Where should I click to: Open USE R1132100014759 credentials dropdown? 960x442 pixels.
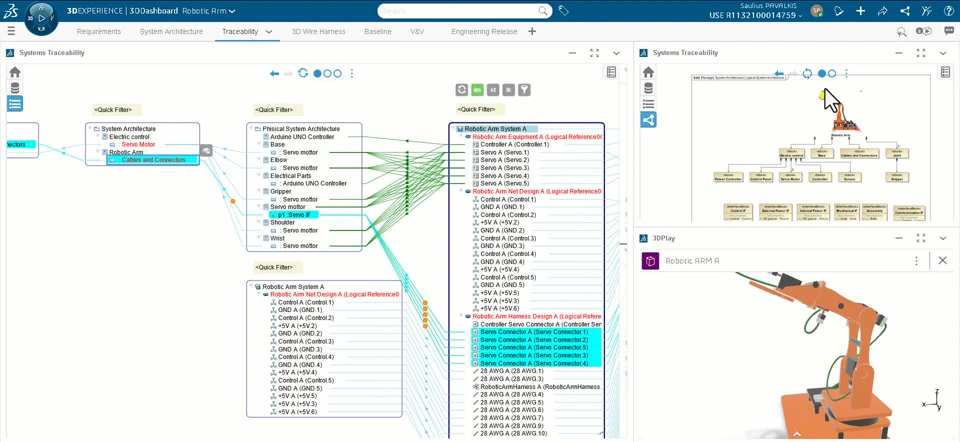click(801, 16)
